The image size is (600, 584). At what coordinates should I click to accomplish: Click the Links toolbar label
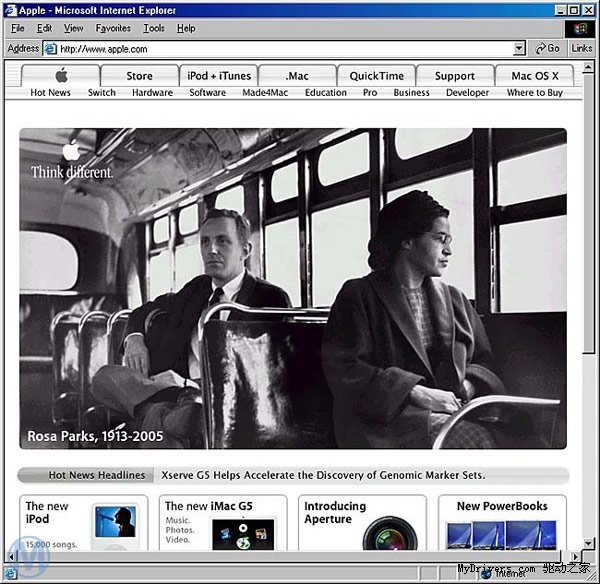[x=582, y=49]
